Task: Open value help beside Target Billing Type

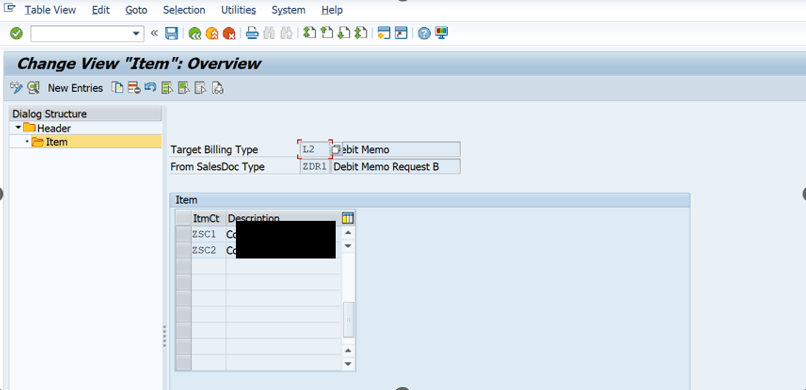Action: coord(336,150)
